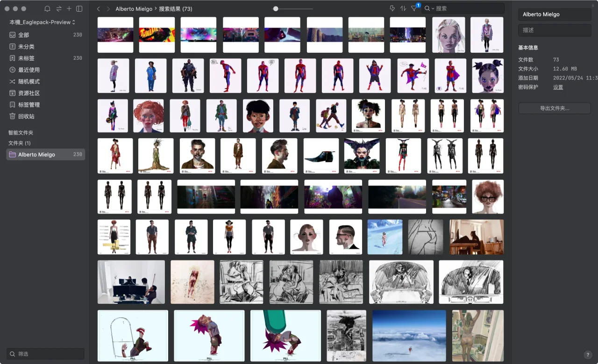The height and width of the screenshot is (364, 598).
Task: Open the 未标签 untagged section
Action: [46, 58]
